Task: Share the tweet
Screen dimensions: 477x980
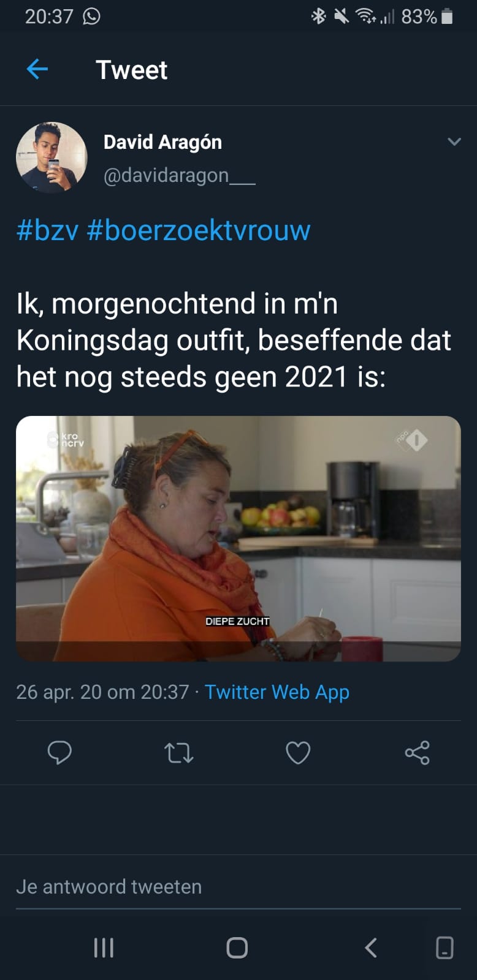Action: tap(417, 752)
